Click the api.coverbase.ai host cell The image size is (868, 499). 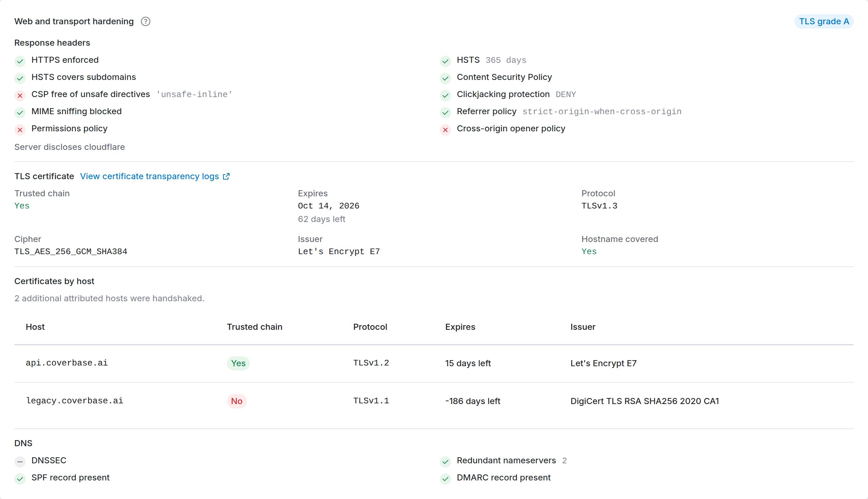pyautogui.click(x=67, y=363)
